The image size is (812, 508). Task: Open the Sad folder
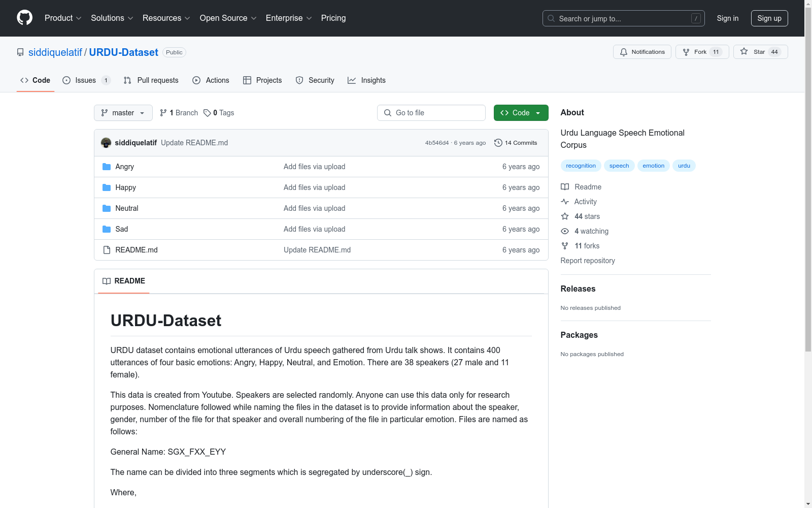121,229
